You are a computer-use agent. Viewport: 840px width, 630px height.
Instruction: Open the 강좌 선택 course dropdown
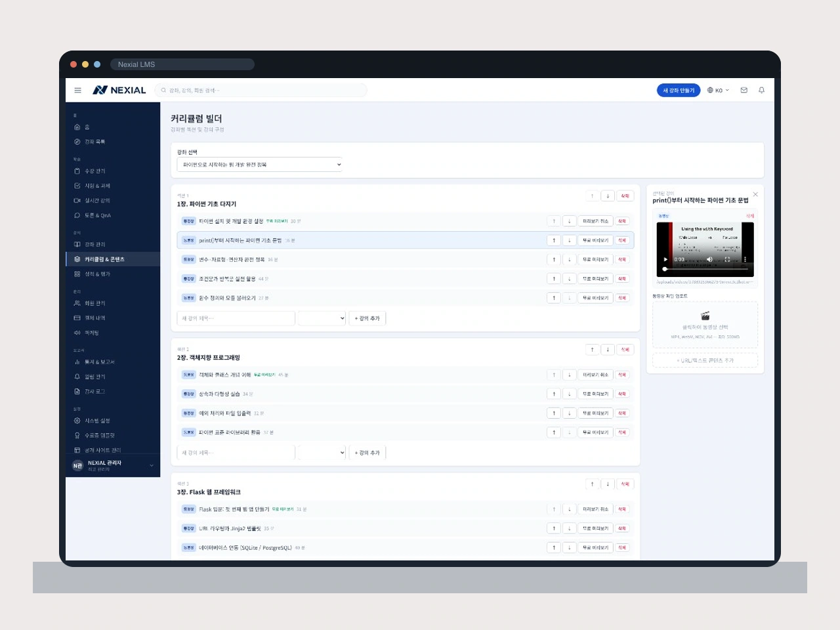[260, 165]
